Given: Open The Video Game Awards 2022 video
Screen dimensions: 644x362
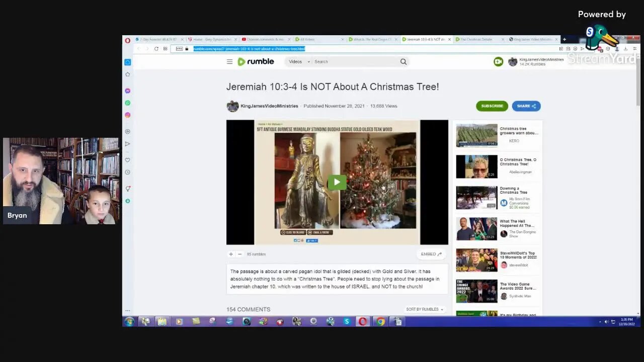Looking at the screenshot, I should pyautogui.click(x=476, y=291).
